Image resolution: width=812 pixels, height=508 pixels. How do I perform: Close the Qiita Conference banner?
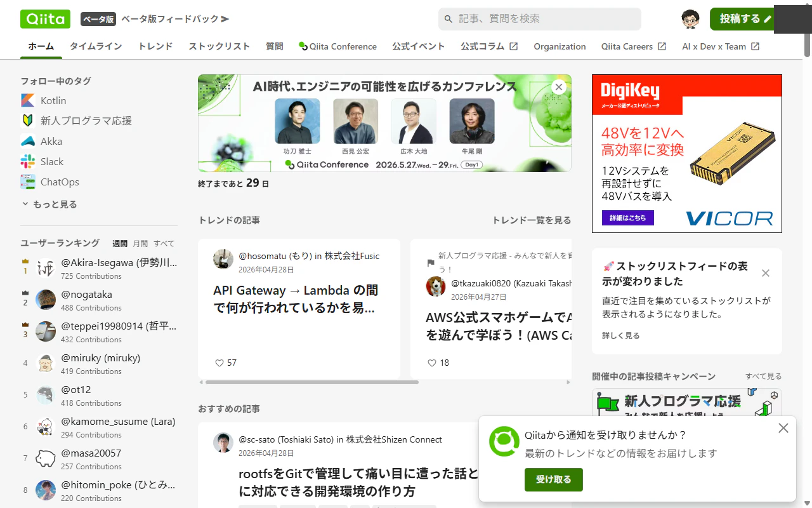coord(558,87)
